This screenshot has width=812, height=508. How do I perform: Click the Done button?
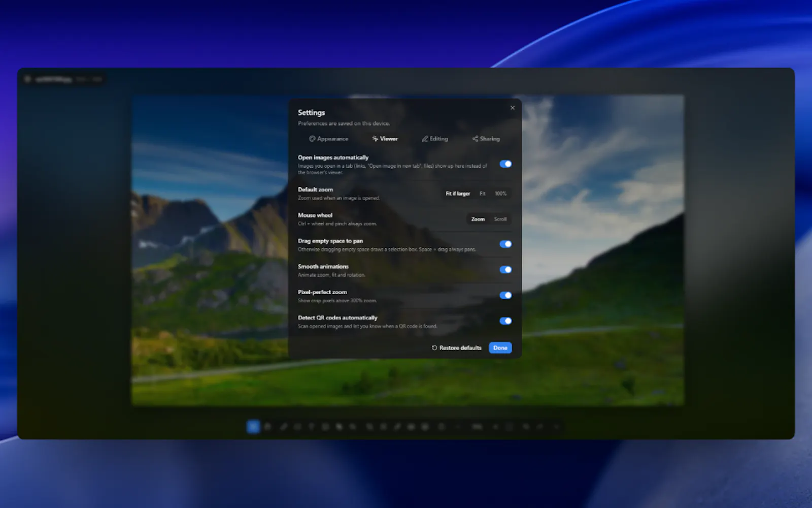pyautogui.click(x=500, y=348)
